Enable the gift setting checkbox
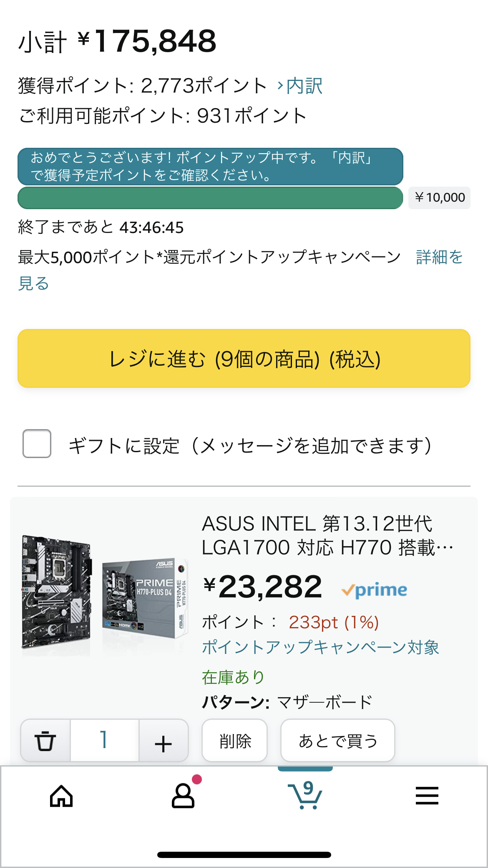488x868 pixels. click(37, 443)
